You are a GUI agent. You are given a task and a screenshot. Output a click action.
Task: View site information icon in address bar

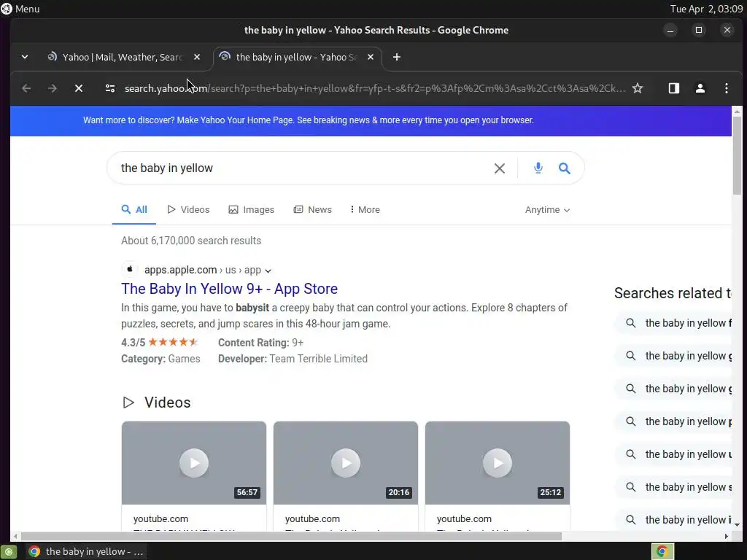tap(110, 88)
